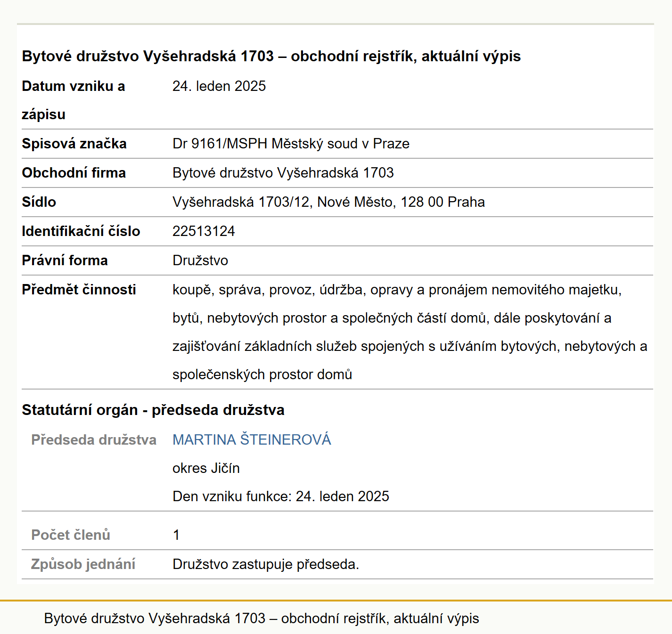Select the Právní forma value 'Družstvo'
This screenshot has width=672, height=634.
pyautogui.click(x=200, y=260)
